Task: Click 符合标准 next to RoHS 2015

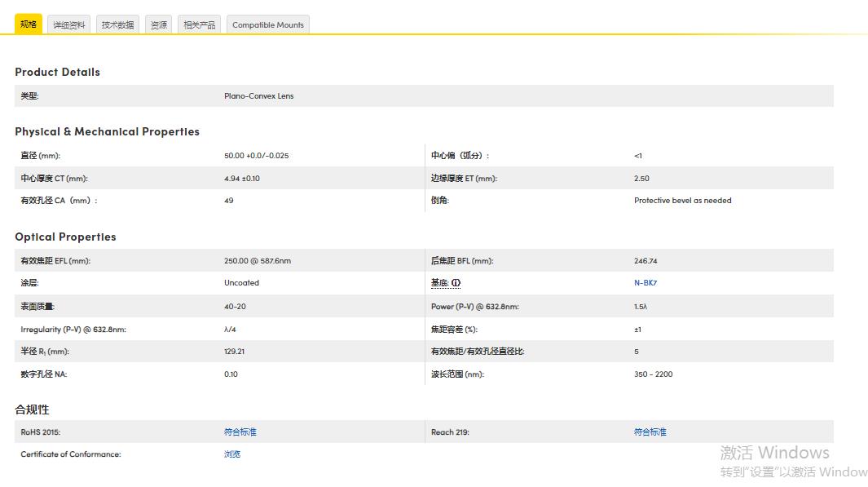Action: [x=240, y=432]
